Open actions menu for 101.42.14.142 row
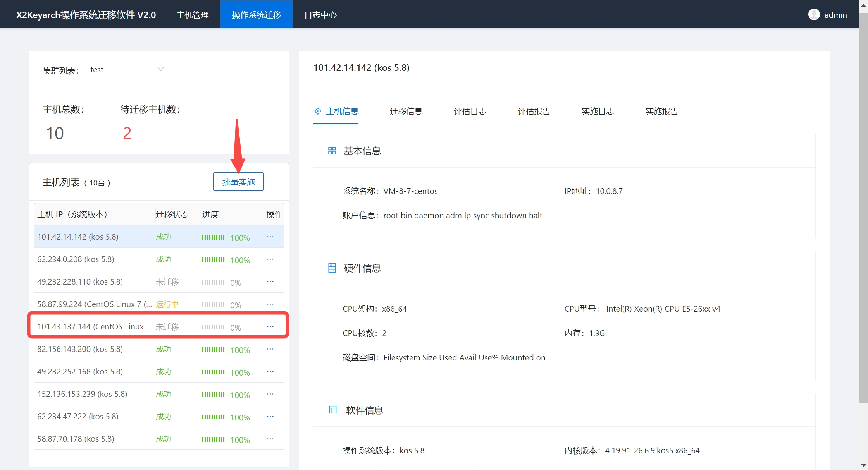Screen dimensions: 868x470 (270, 237)
